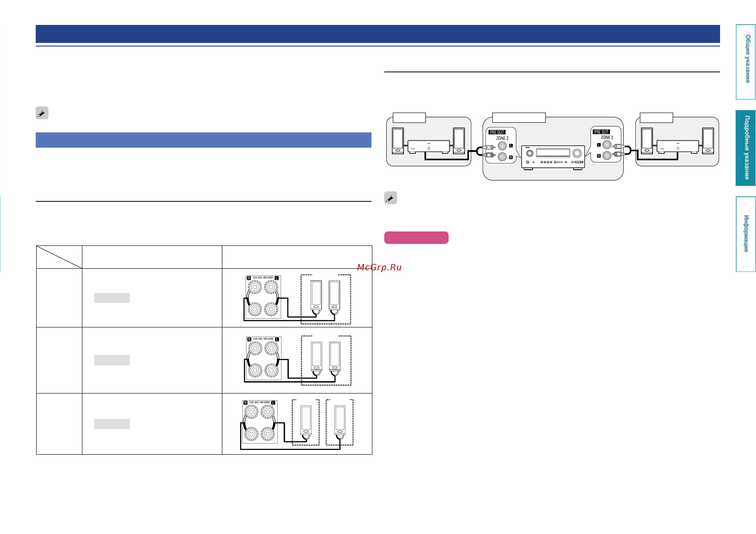The height and width of the screenshot is (534, 756).
Task: Select the PRE OUT ZONE 2 jack panel
Action: click(x=501, y=145)
